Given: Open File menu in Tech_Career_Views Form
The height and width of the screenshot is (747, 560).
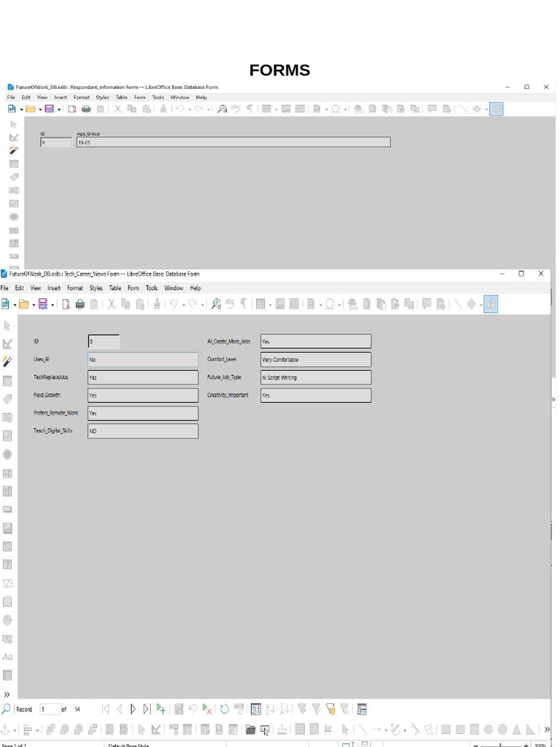Looking at the screenshot, I should tap(4, 287).
